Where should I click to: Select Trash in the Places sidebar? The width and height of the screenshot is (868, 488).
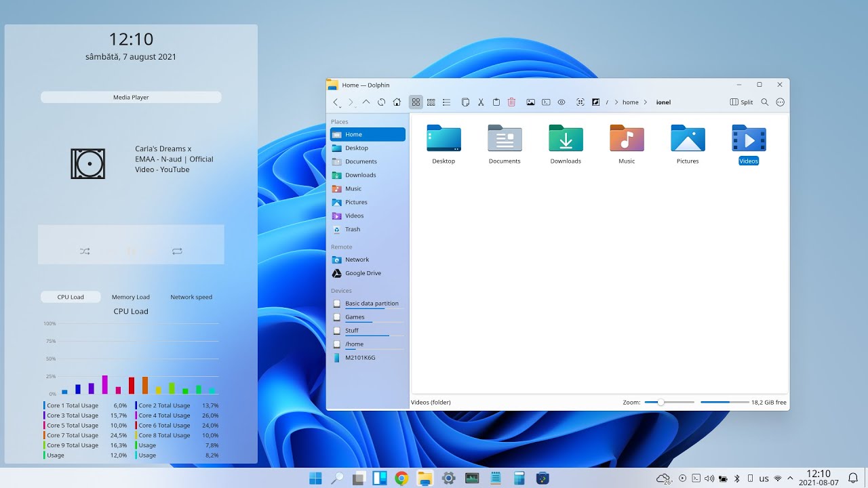pyautogui.click(x=368, y=229)
